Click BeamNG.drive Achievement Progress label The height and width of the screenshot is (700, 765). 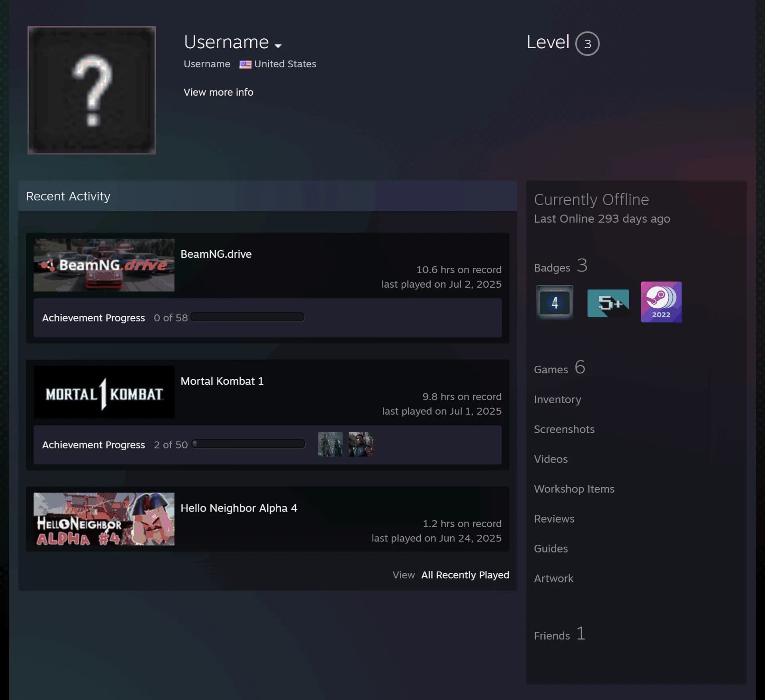coord(94,318)
